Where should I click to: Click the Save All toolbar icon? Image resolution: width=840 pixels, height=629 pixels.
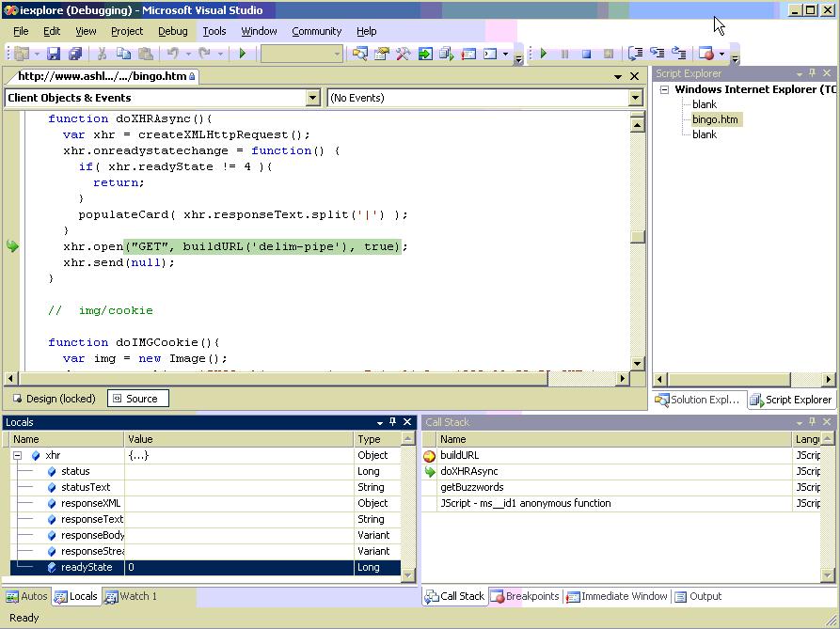tap(75, 54)
